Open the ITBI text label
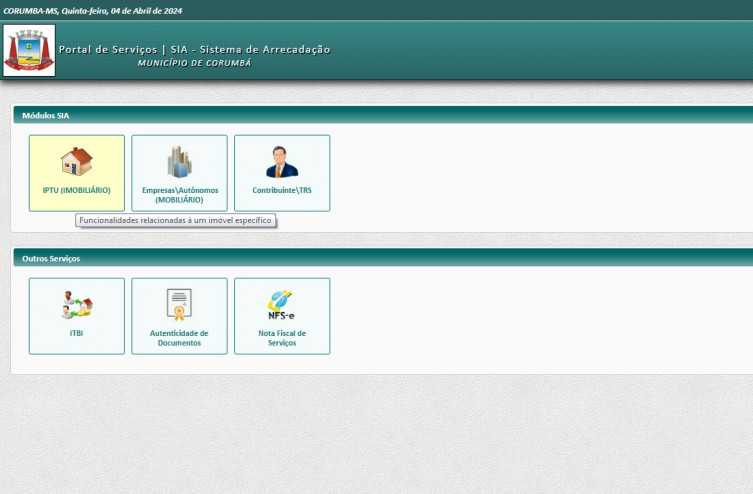This screenshot has width=753, height=494. 76,333
